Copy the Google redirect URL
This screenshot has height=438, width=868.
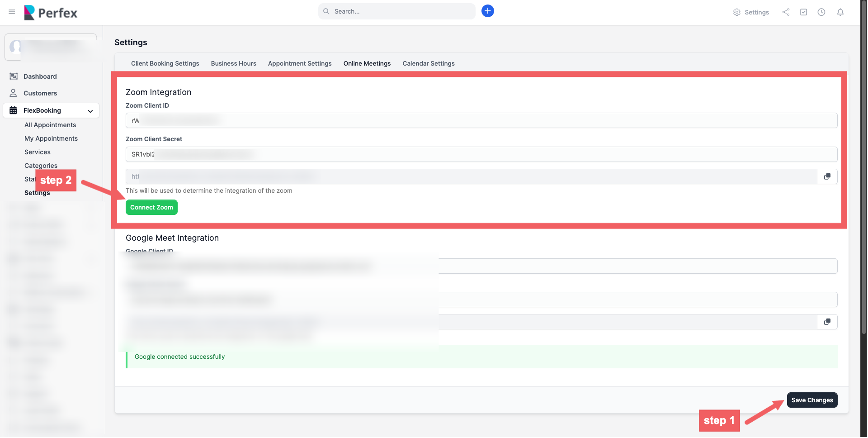pos(827,322)
